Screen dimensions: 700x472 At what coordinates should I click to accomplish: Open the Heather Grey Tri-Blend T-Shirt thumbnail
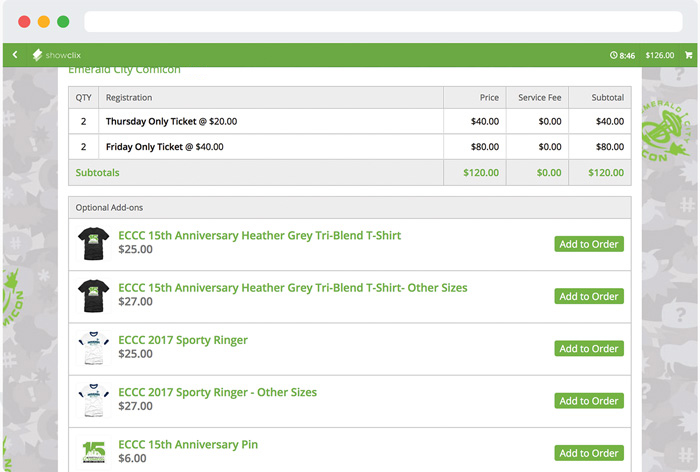click(93, 243)
